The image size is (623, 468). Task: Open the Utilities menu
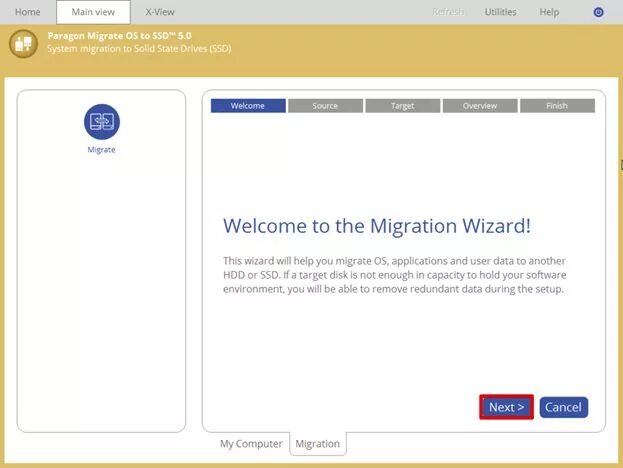501,12
